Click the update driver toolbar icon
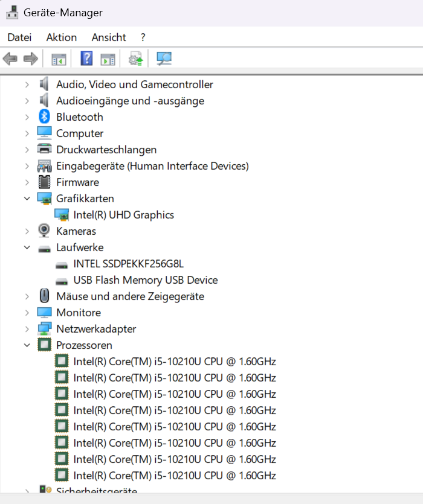The height and width of the screenshot is (504, 423). click(135, 59)
